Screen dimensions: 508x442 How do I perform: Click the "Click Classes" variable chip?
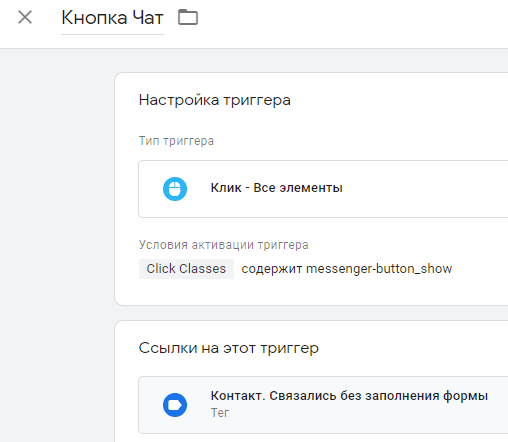coord(186,269)
